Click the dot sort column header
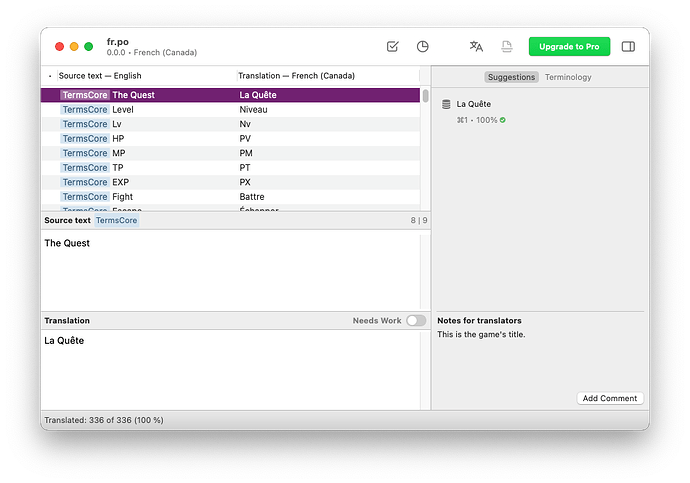The width and height of the screenshot is (690, 483). (50, 76)
